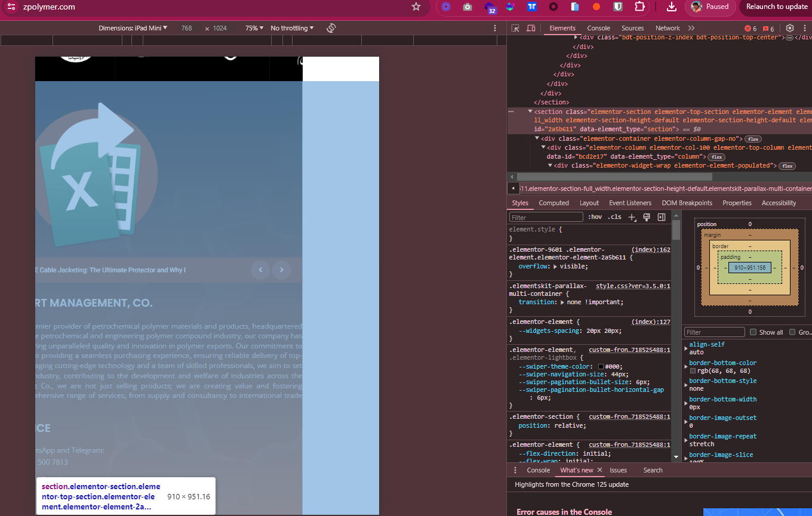Click the Computed pane Filter input
Image resolution: width=812 pixels, height=516 pixels.
tap(715, 332)
